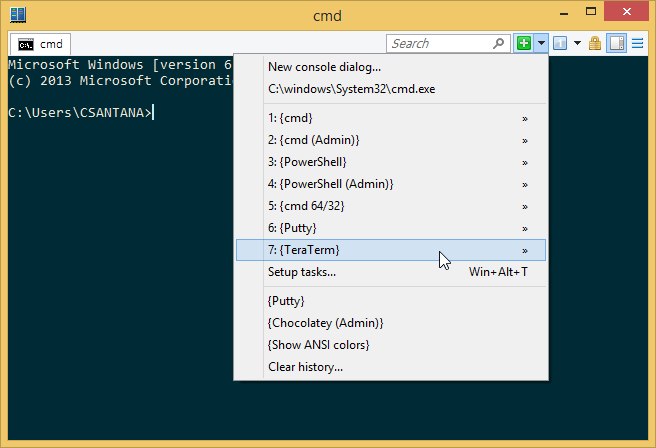
Task: Collapse the new console dropdown arrow
Action: coord(540,43)
